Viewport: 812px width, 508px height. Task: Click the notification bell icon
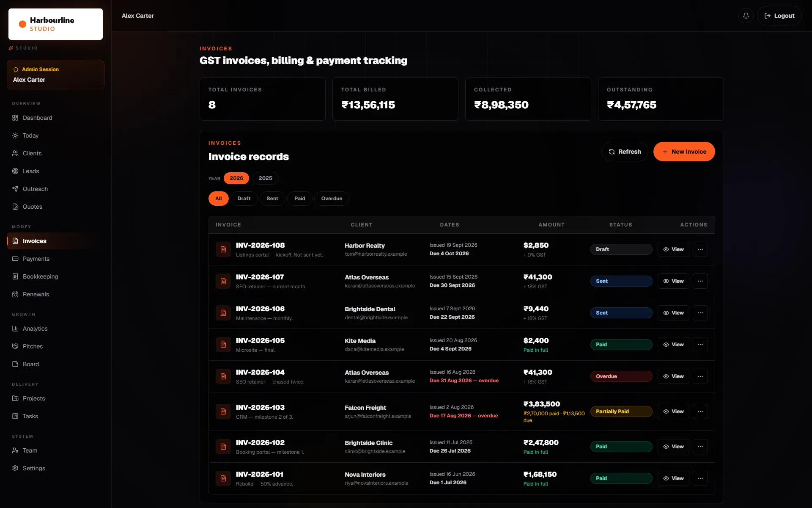746,16
